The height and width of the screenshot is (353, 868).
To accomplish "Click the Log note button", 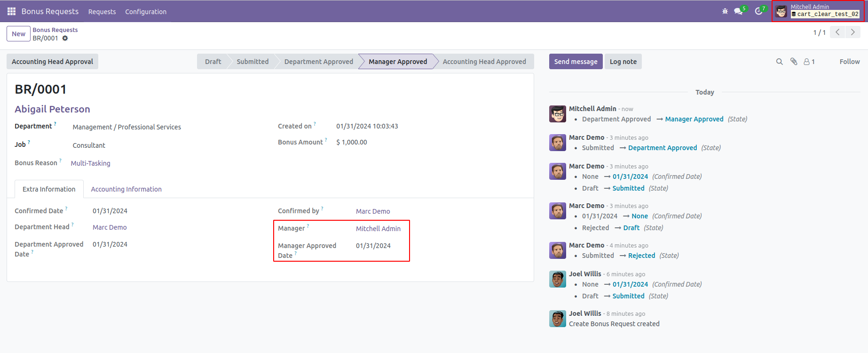I will 623,62.
